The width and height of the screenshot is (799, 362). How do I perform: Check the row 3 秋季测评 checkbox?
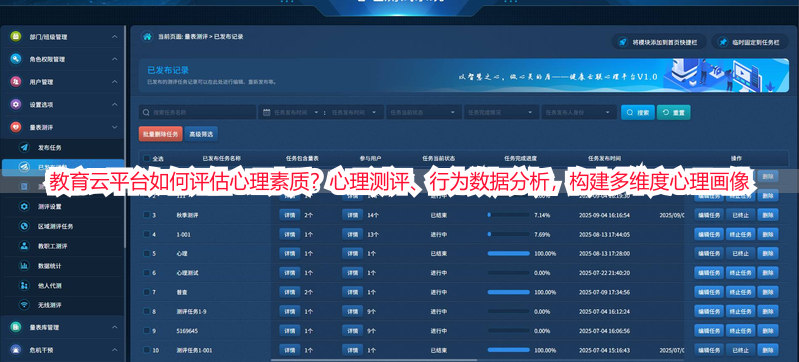pos(147,215)
